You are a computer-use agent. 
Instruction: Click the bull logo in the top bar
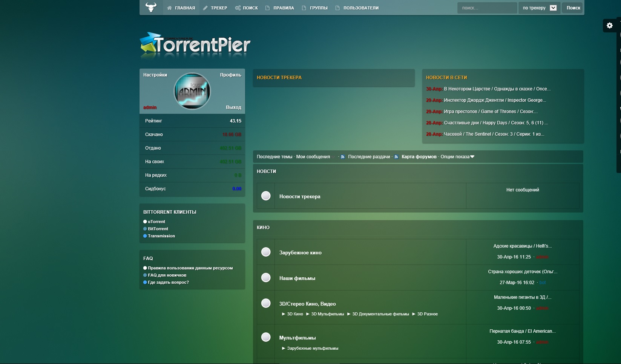point(151,7)
